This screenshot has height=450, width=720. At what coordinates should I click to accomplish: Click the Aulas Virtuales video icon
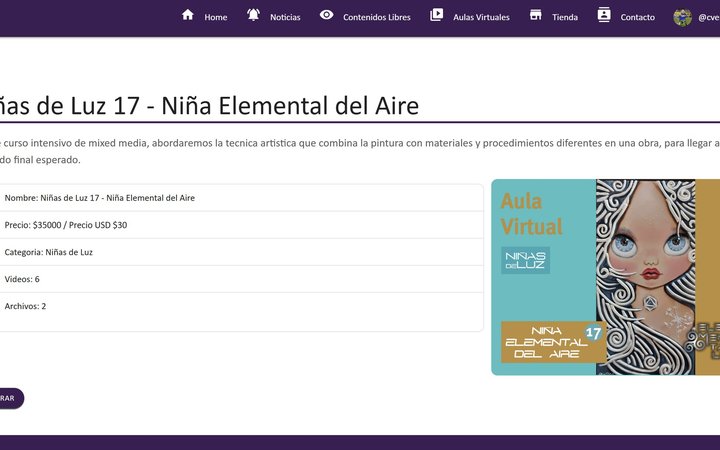[x=436, y=15]
